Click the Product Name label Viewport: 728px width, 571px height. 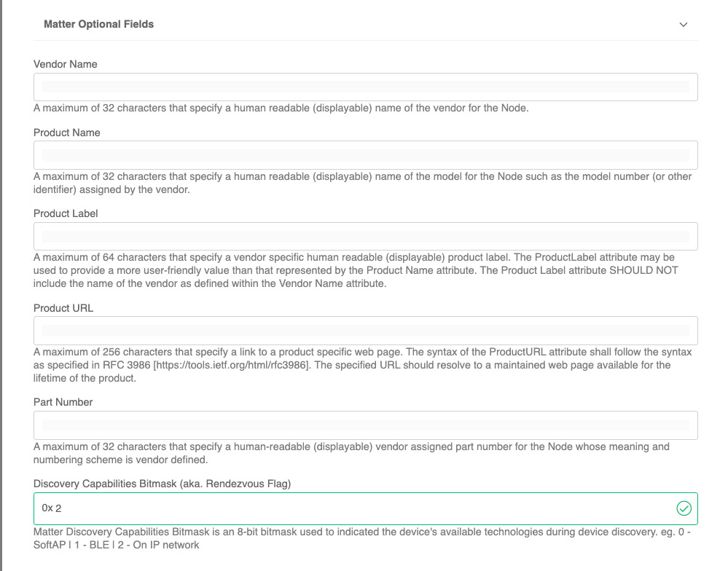(65, 133)
